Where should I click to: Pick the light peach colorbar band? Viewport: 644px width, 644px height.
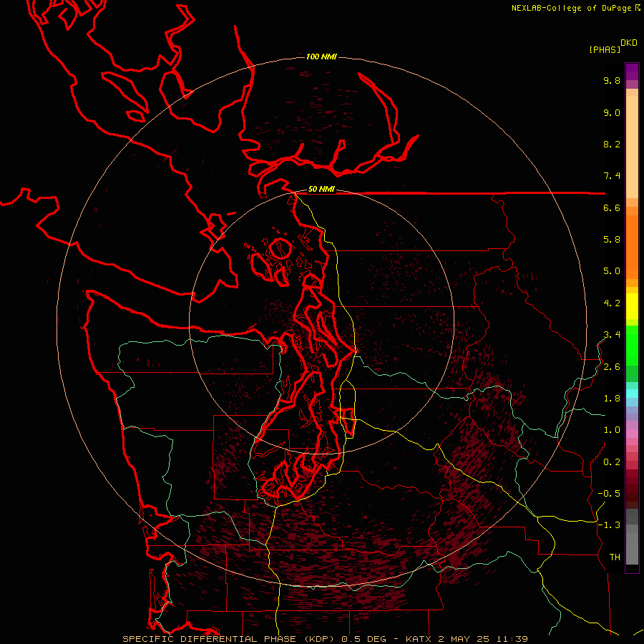pyautogui.click(x=632, y=147)
